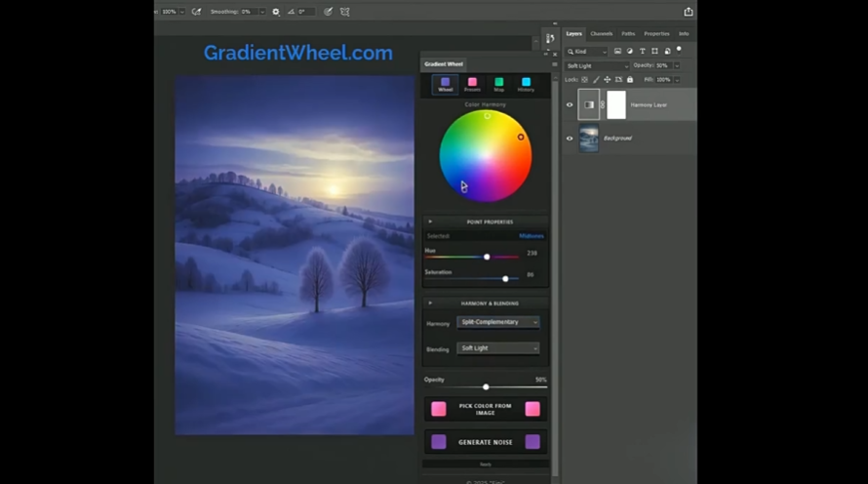Open the Map icon in Gradient Wheel
The height and width of the screenshot is (484, 868).
coord(498,85)
